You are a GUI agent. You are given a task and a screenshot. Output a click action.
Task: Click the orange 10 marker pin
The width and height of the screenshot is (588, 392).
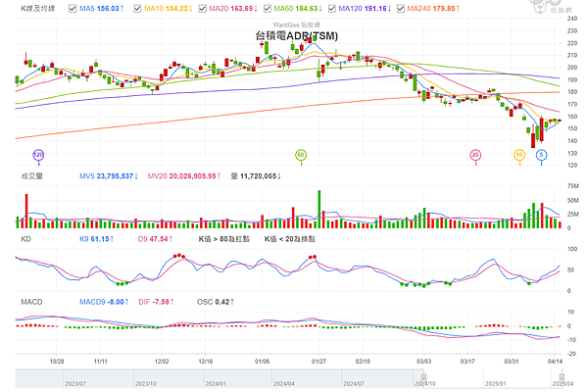519,155
